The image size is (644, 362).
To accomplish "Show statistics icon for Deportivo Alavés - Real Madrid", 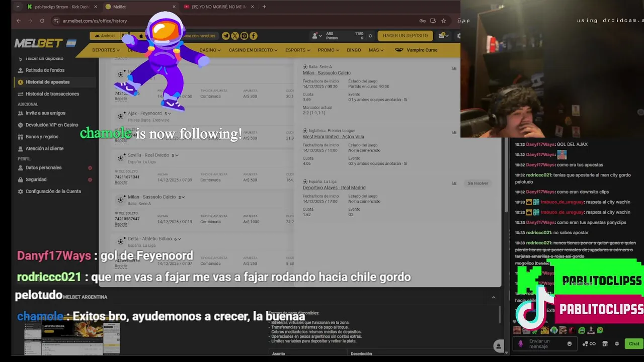I will pos(454,183).
